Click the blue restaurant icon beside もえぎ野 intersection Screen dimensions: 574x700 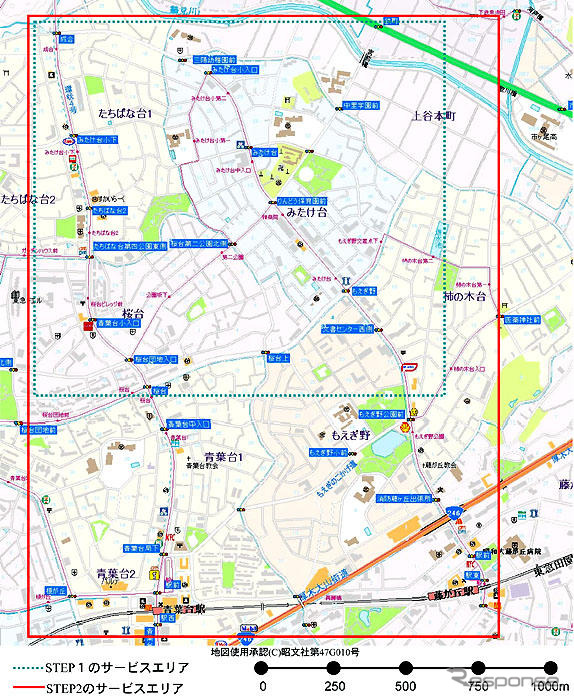tap(346, 281)
